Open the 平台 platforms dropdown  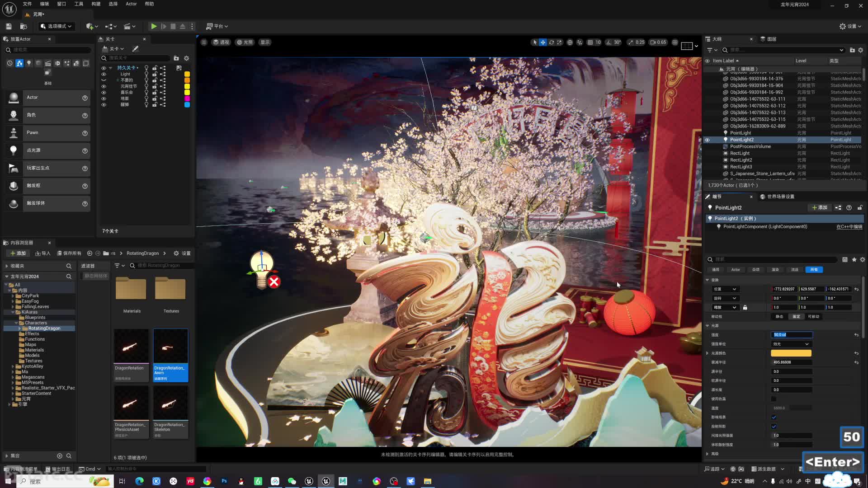(x=217, y=26)
